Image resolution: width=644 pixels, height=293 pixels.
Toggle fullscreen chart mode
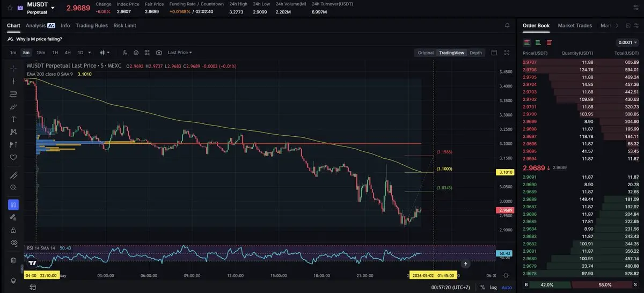pos(507,53)
